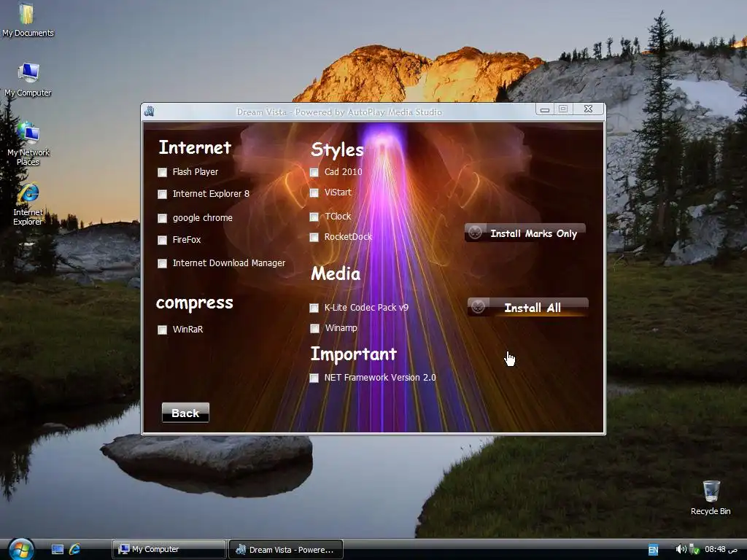This screenshot has width=747, height=560.
Task: Click the Dream Vista taskbar button
Action: click(286, 550)
